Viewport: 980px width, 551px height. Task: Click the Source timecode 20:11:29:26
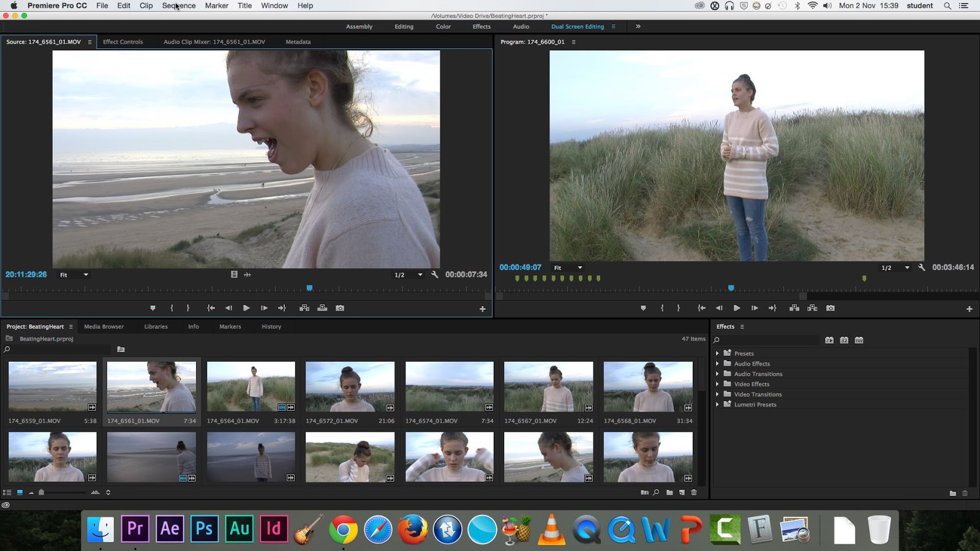point(26,275)
